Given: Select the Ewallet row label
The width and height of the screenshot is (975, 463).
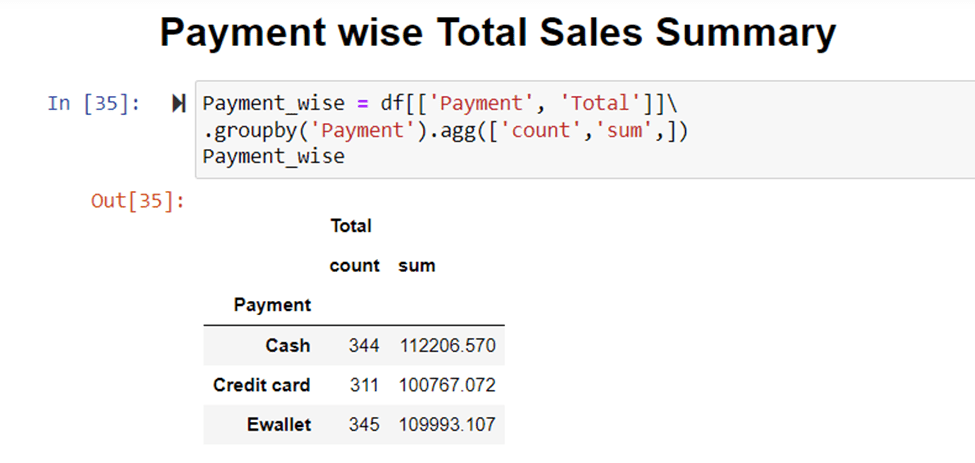Looking at the screenshot, I should tap(279, 425).
